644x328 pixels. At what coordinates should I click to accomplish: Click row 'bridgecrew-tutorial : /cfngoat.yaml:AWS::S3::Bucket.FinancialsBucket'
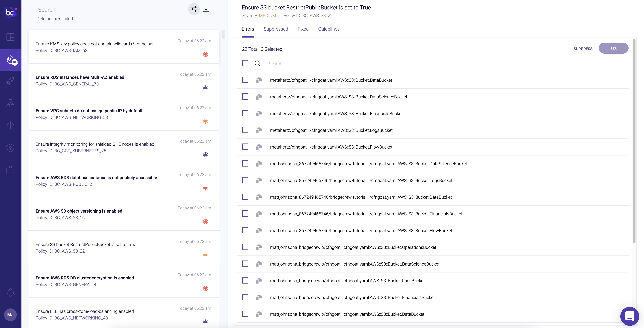tap(433, 214)
